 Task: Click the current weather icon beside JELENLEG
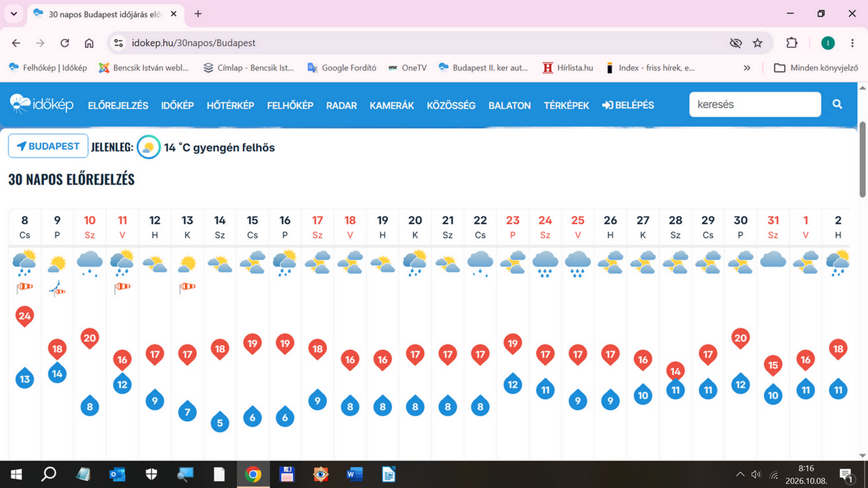149,148
